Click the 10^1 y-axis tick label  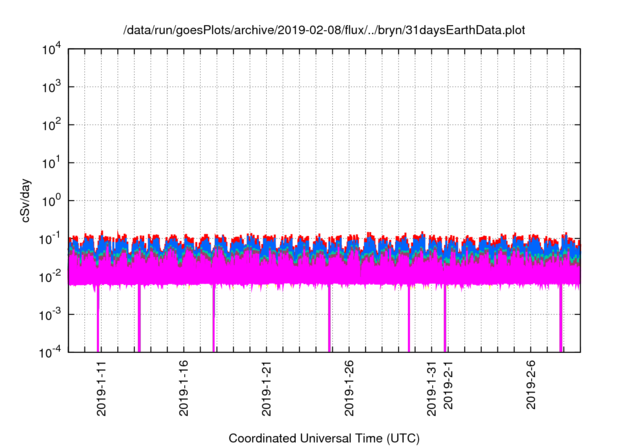[x=51, y=163]
